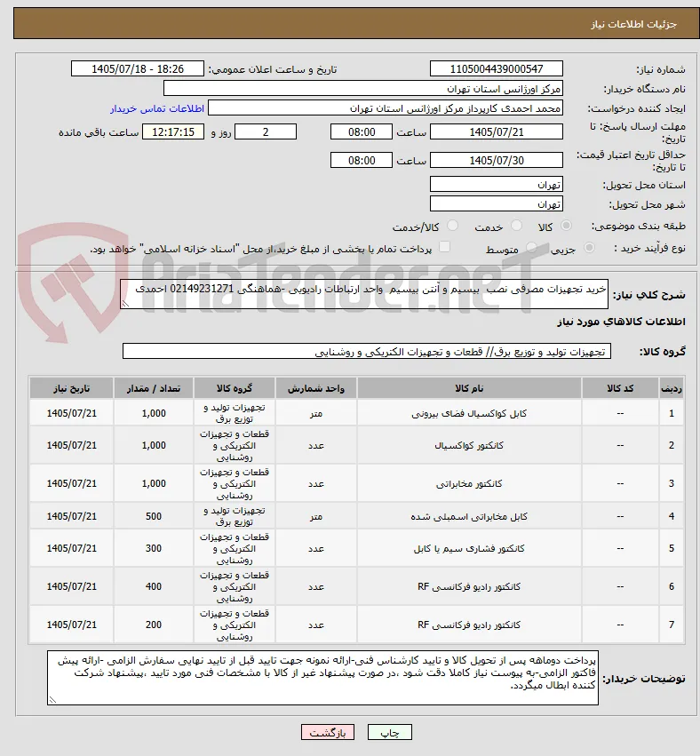The height and width of the screenshot is (756, 700).
Task: Click the delivery city field تهران
Action: (496, 204)
